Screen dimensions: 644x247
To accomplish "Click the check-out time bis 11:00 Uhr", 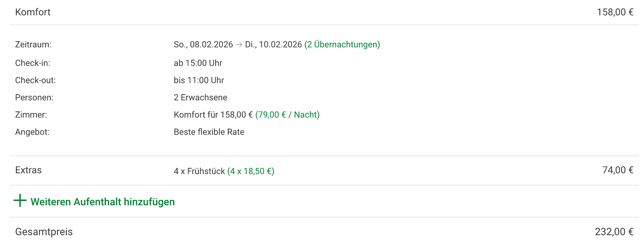I will click(199, 80).
